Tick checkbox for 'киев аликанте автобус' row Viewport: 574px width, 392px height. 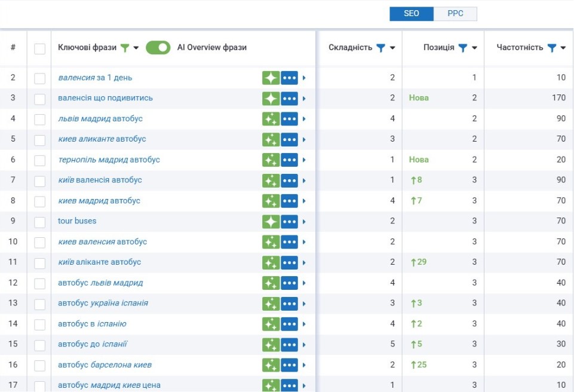click(39, 139)
